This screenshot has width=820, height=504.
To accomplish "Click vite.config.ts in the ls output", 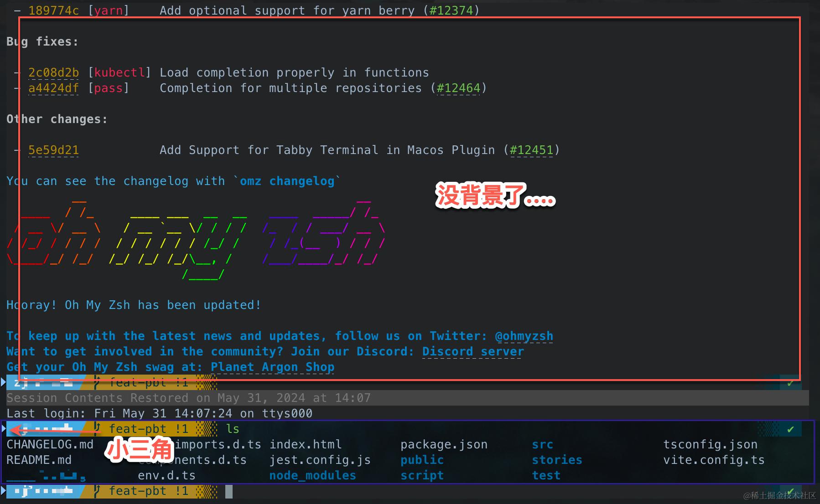I will pos(714,460).
